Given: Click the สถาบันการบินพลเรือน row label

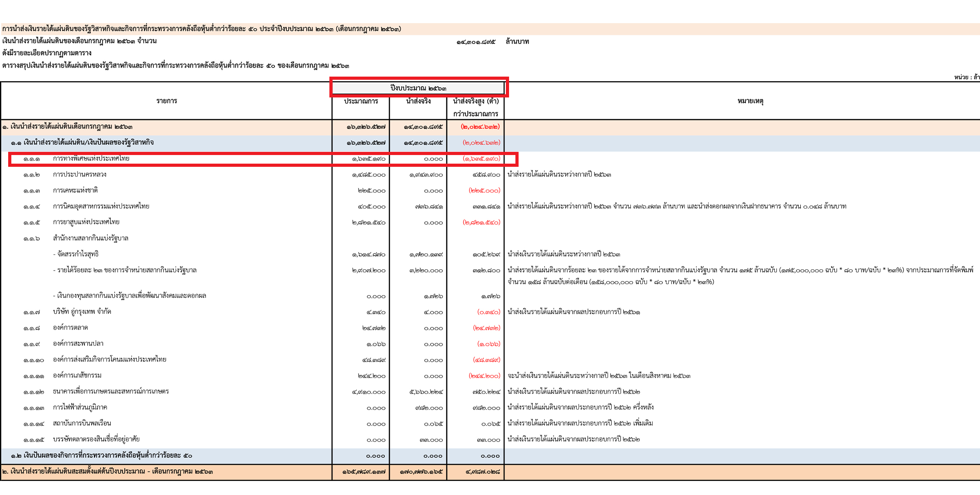Looking at the screenshot, I should pos(82,423).
